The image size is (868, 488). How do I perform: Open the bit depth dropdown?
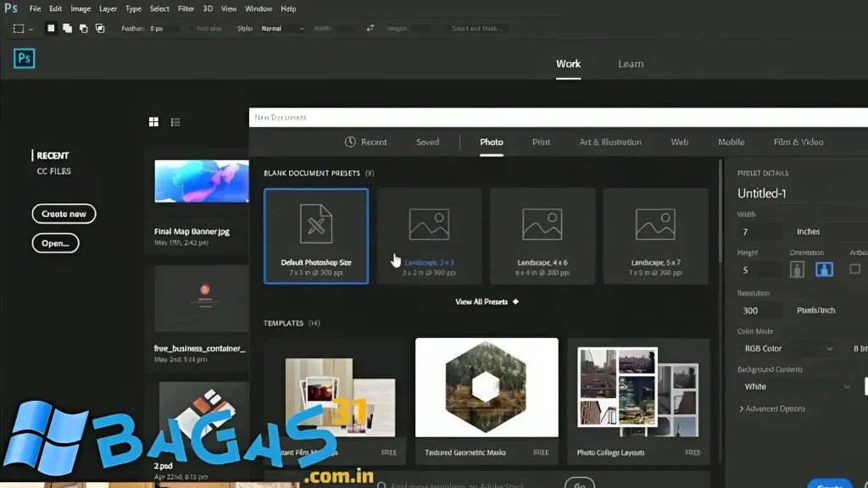tap(860, 348)
